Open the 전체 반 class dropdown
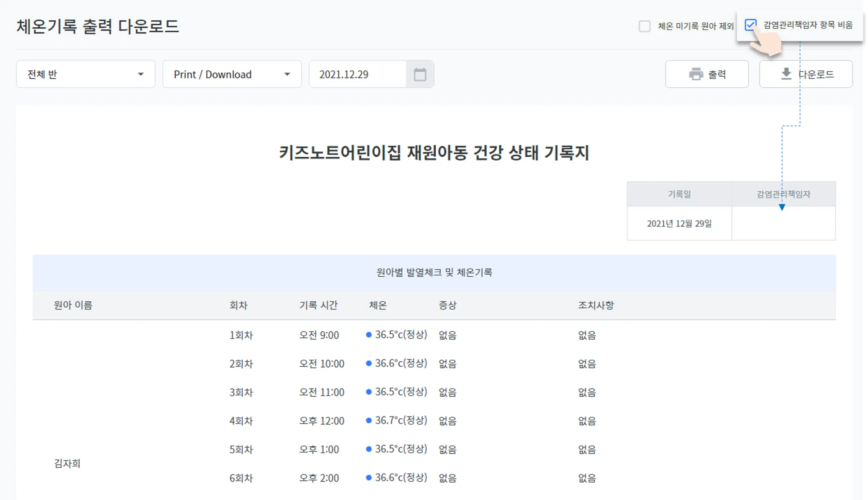The width and height of the screenshot is (868, 500). click(85, 74)
